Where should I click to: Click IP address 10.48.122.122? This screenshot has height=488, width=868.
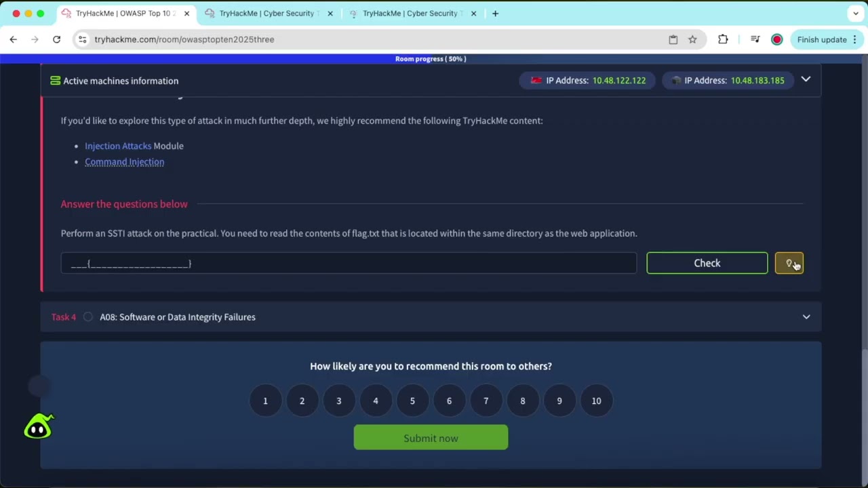619,80
